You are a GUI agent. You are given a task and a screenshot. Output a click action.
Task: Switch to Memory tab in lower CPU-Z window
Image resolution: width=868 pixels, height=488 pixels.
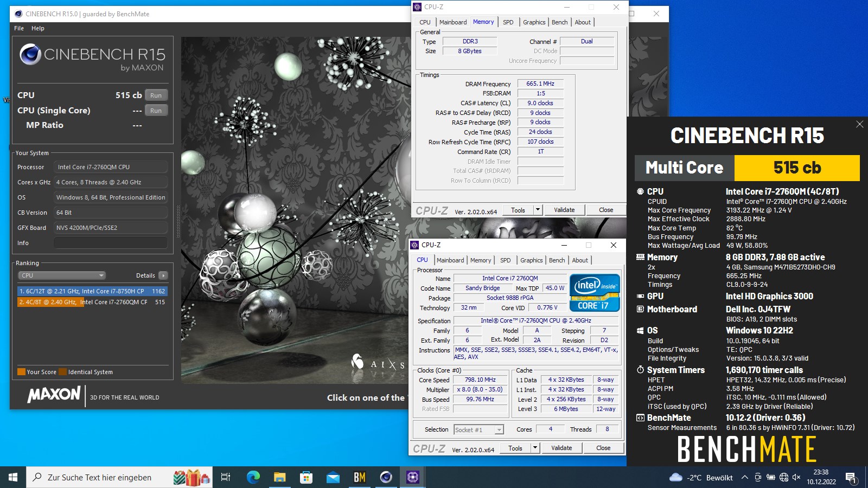click(x=481, y=260)
